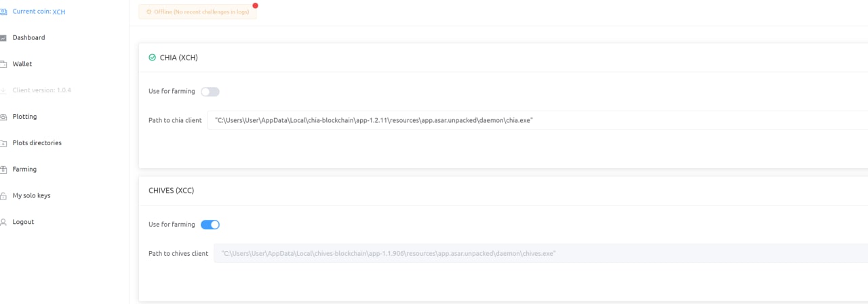Image resolution: width=868 pixels, height=304 pixels.
Task: Click the Path to chives client label
Action: click(178, 253)
